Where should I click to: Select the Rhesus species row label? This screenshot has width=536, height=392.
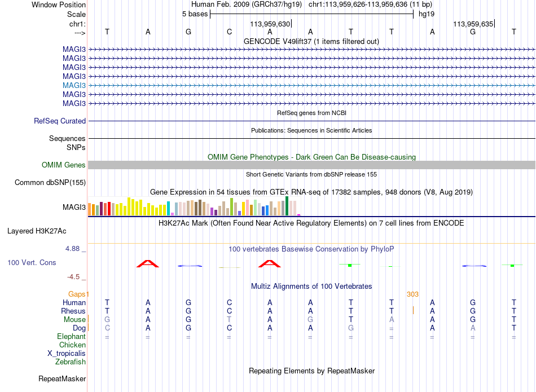[73, 311]
